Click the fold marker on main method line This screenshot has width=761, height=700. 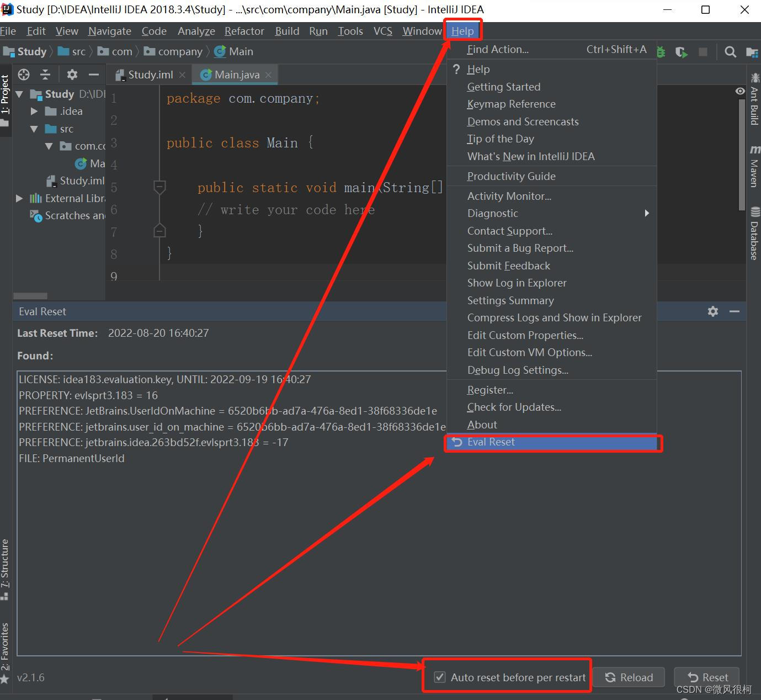[159, 187]
